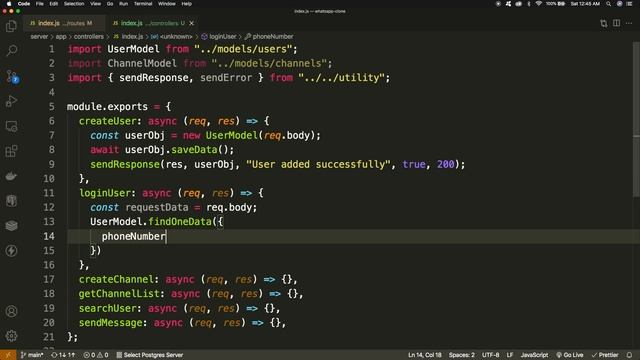Open the Go menu
640x360 pixels.
(110, 4)
